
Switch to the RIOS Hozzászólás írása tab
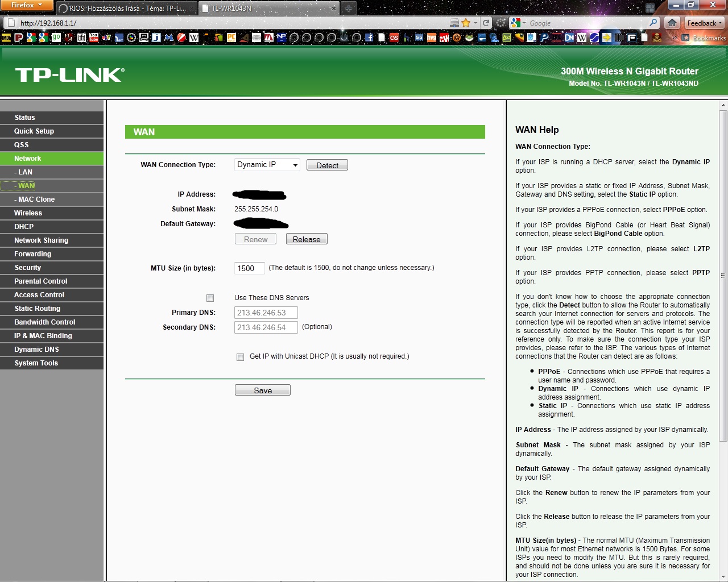pos(127,9)
